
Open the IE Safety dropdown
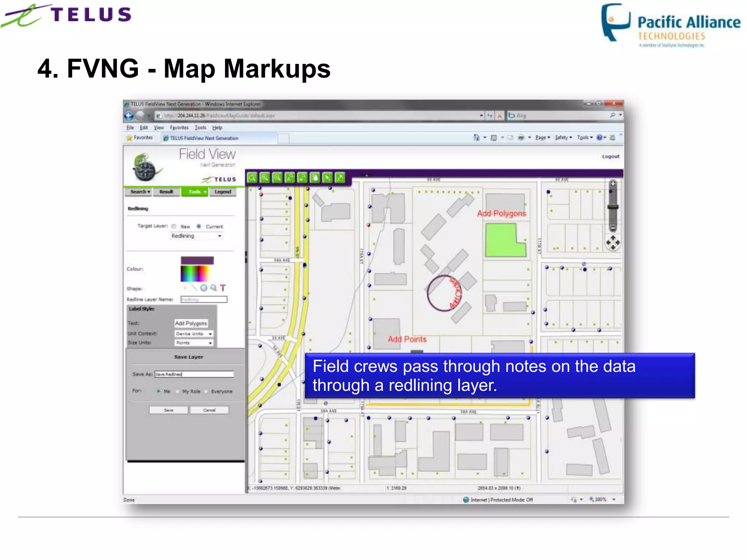(x=564, y=137)
